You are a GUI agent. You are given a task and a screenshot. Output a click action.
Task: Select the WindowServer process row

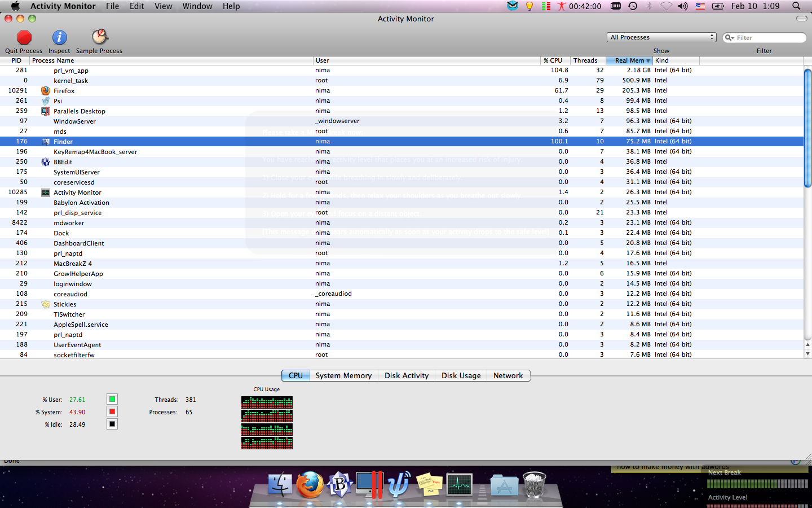[x=401, y=121]
